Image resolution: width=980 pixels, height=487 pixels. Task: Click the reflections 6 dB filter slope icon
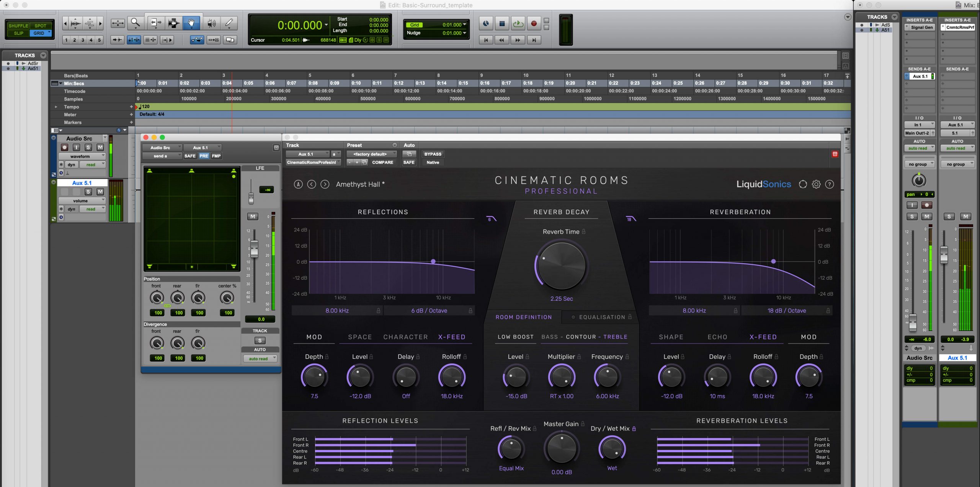[x=491, y=219]
